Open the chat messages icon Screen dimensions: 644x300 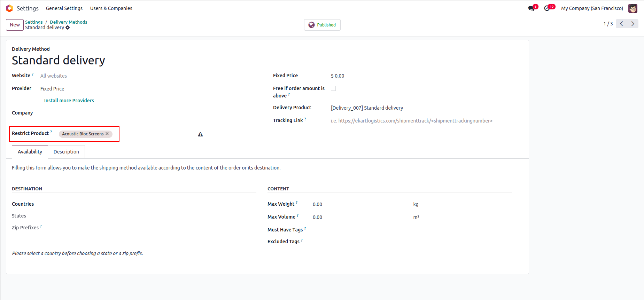tap(531, 8)
